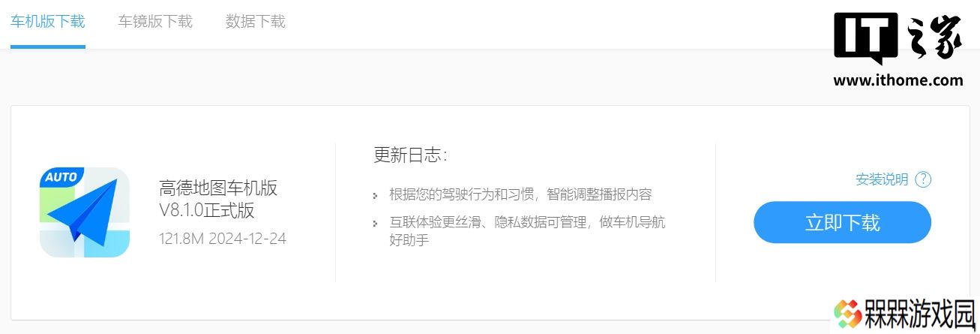Click the question mark help icon
The height and width of the screenshot is (334, 980).
(x=923, y=179)
